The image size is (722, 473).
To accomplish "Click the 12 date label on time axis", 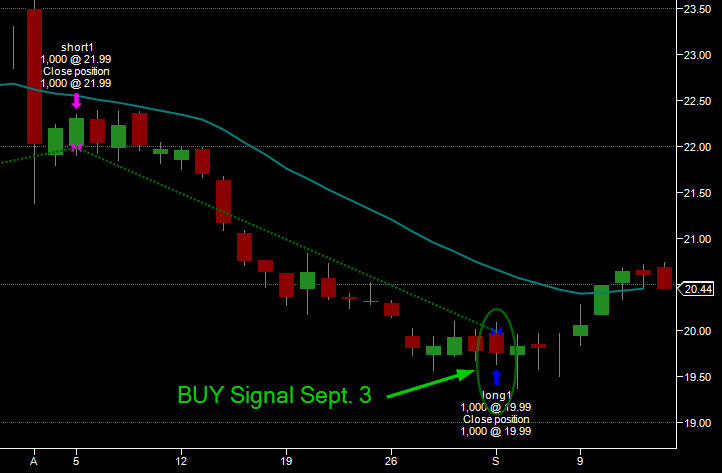I will pyautogui.click(x=181, y=461).
